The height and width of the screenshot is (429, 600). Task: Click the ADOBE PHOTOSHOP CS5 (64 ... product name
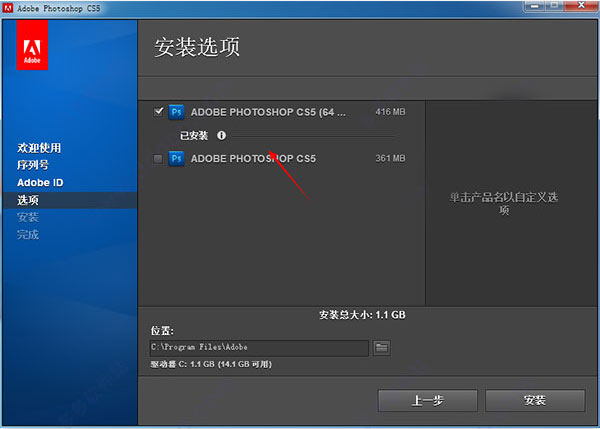[x=268, y=112]
